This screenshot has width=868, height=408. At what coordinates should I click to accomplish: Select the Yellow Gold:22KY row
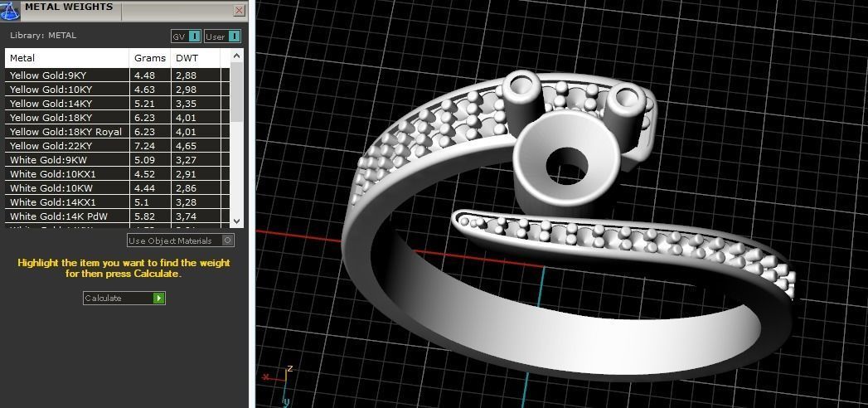118,146
